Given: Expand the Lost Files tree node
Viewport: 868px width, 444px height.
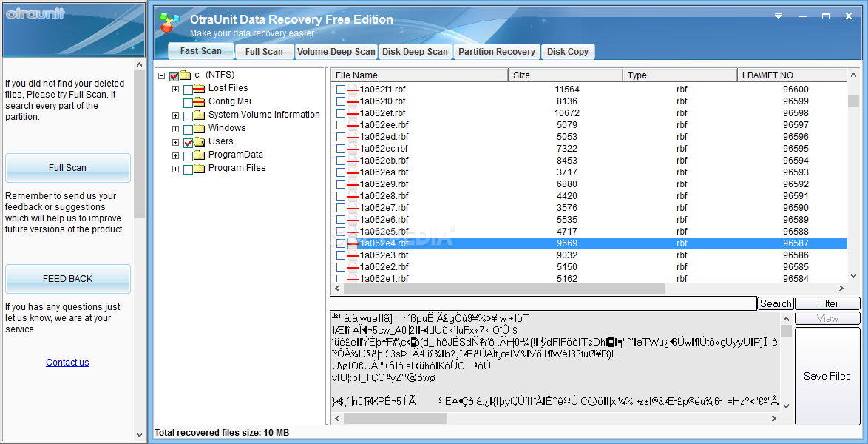Looking at the screenshot, I should tap(175, 89).
